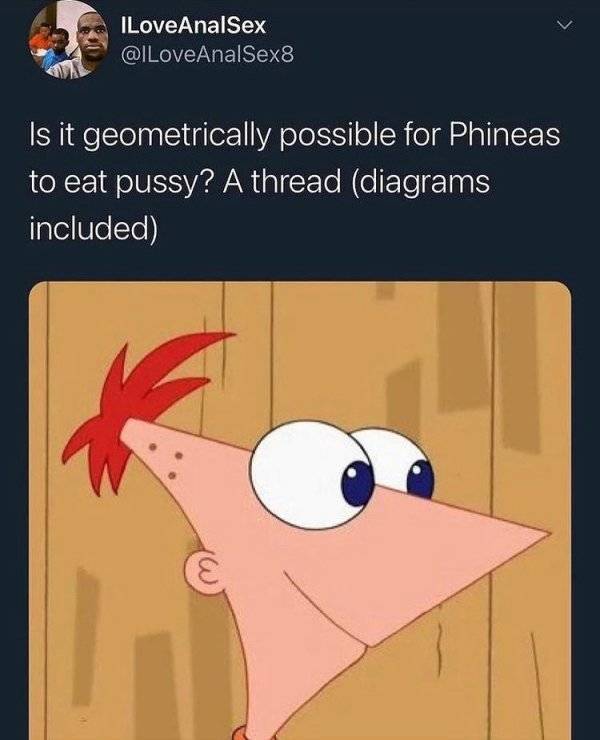This screenshot has width=600, height=740.
Task: Open the tweet options chevron menu
Action: (564, 26)
